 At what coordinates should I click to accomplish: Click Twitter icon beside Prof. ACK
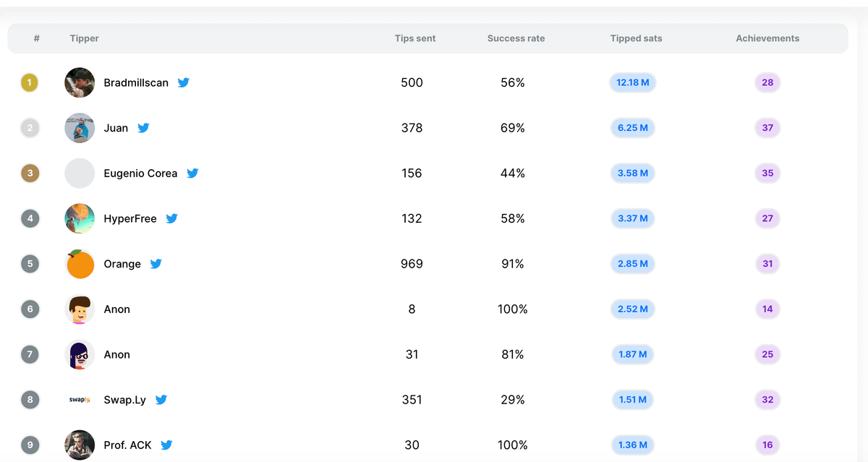coord(166,445)
